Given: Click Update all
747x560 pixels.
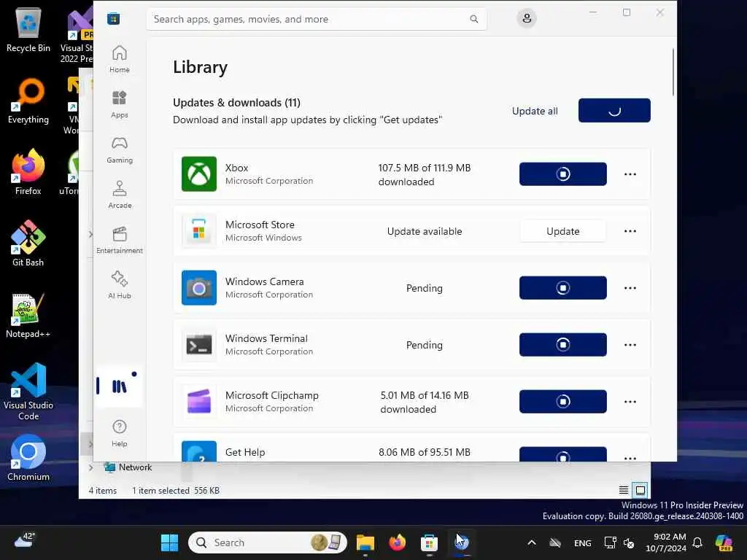Looking at the screenshot, I should coord(535,111).
